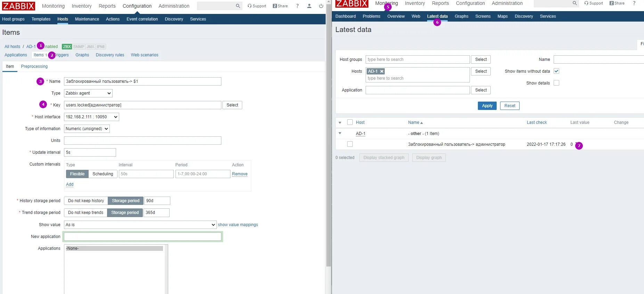Image resolution: width=644 pixels, height=294 pixels.
Task: Open Configuration menu in right window
Action: [x=470, y=3]
